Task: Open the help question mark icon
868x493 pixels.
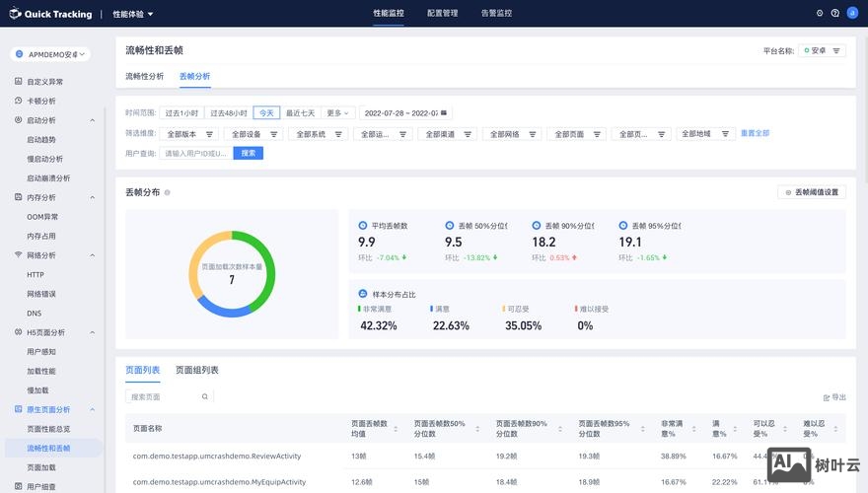Action: click(835, 14)
